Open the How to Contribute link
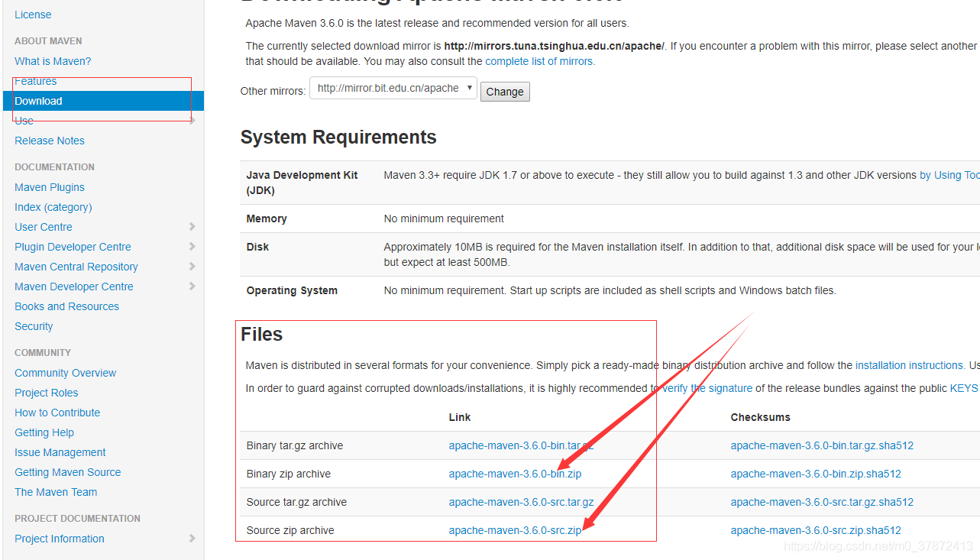This screenshot has height=560, width=980. [x=57, y=413]
